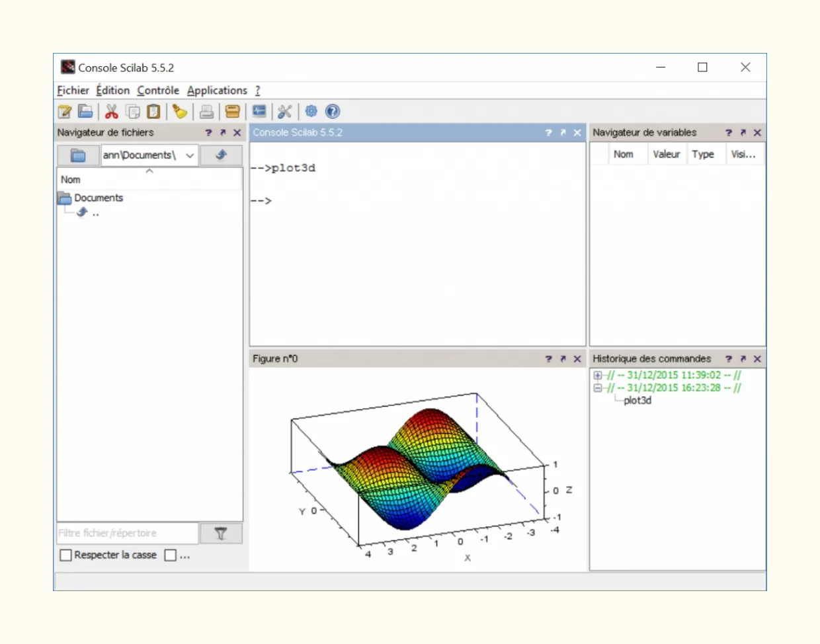Open the ann\Documents\ path dropdown
The height and width of the screenshot is (644, 820).
[190, 155]
